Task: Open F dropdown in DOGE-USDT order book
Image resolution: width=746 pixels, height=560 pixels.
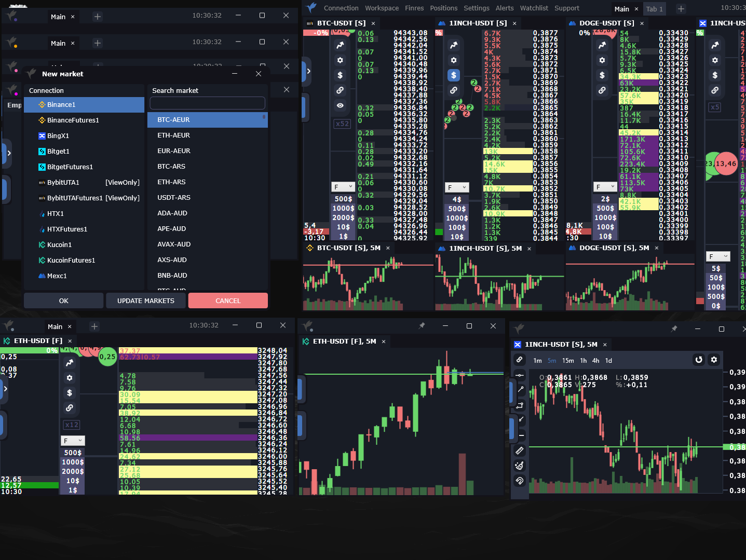Action: pos(605,187)
